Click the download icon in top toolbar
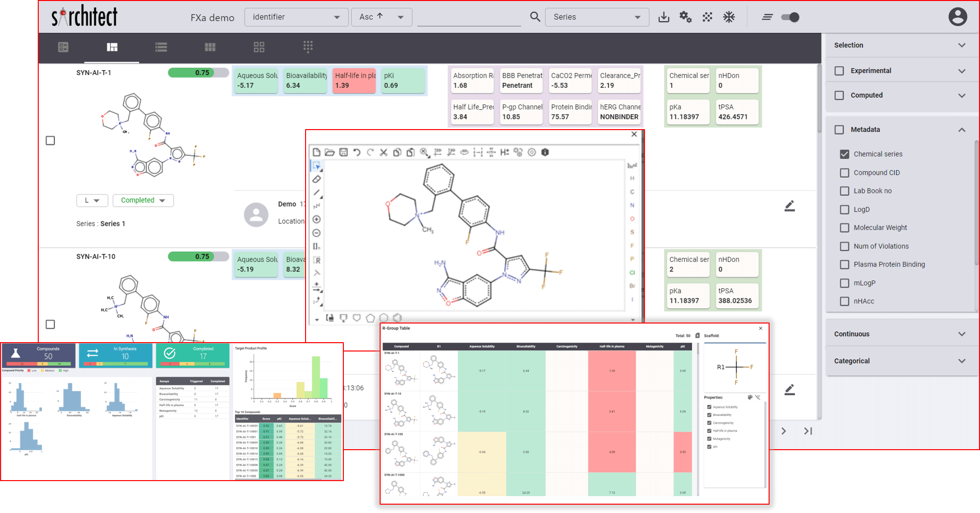 [664, 17]
